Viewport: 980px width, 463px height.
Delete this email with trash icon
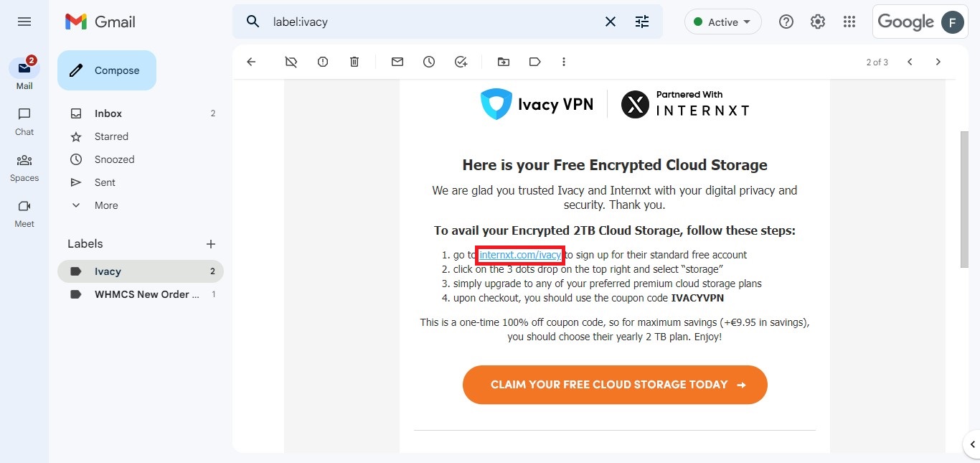[x=354, y=62]
